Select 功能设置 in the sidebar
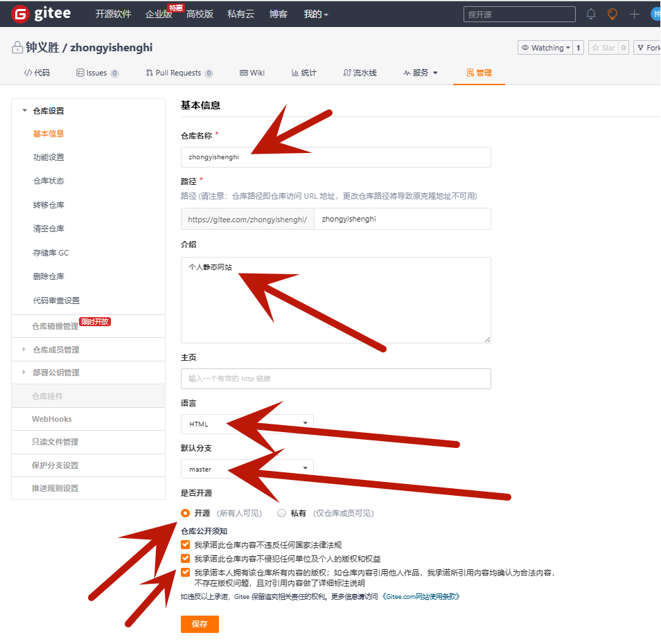Viewport: 661px width, 644px height. (x=49, y=157)
